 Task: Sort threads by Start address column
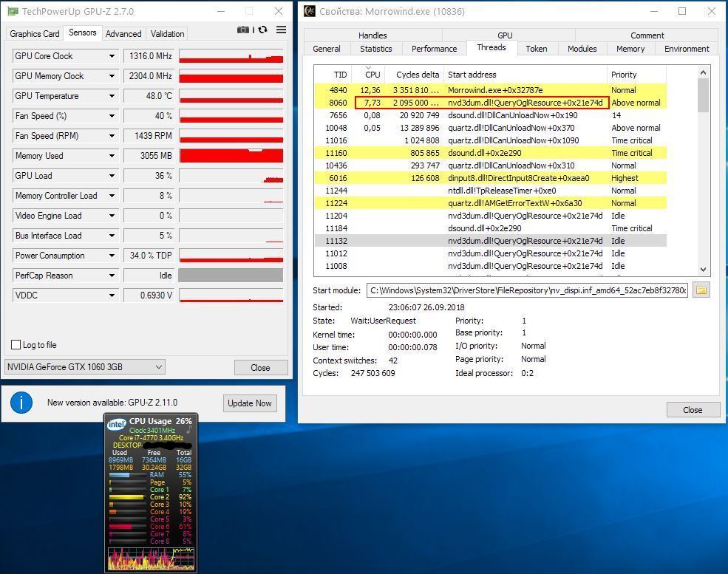525,75
